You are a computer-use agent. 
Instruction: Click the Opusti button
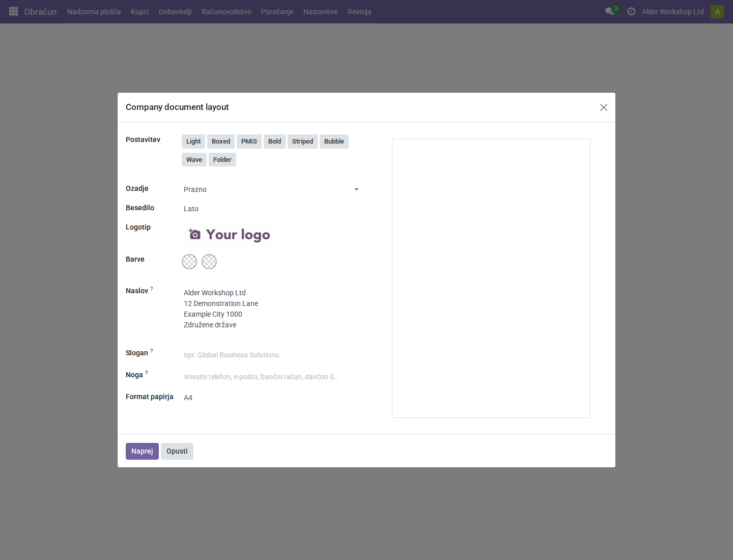pyautogui.click(x=177, y=451)
